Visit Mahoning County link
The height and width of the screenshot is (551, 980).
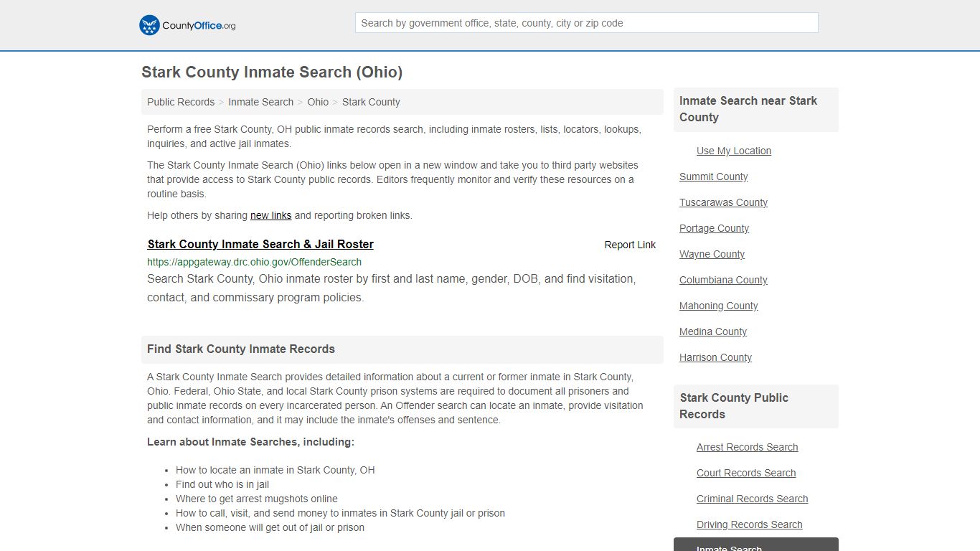(718, 306)
